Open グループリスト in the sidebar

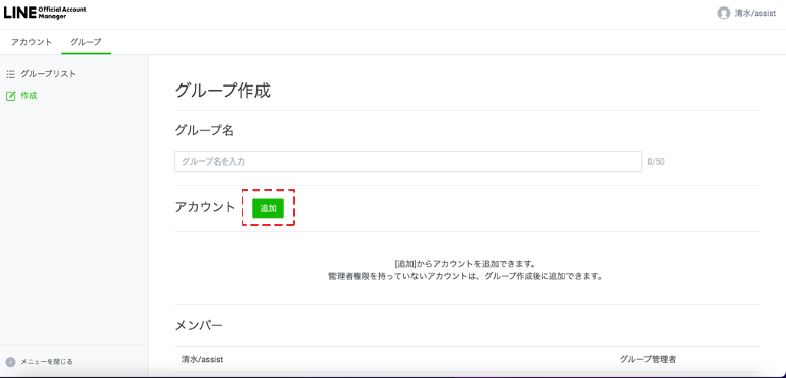(48, 74)
